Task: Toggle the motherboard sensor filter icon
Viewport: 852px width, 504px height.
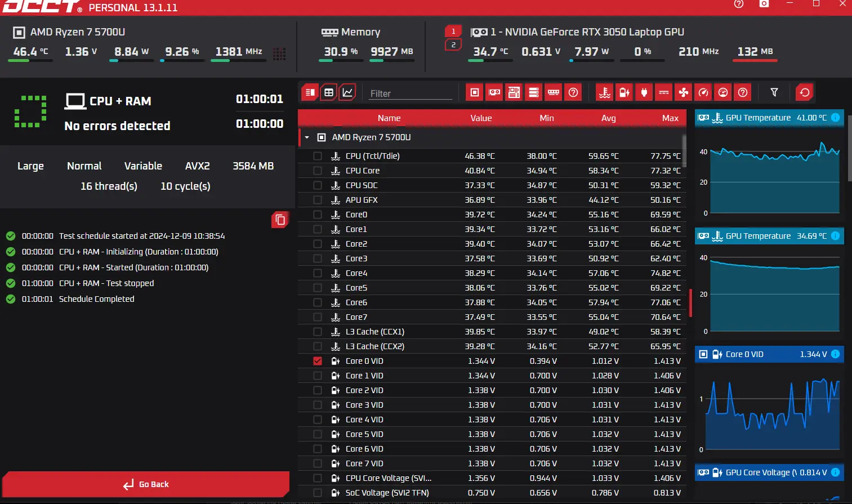Action: pos(514,92)
